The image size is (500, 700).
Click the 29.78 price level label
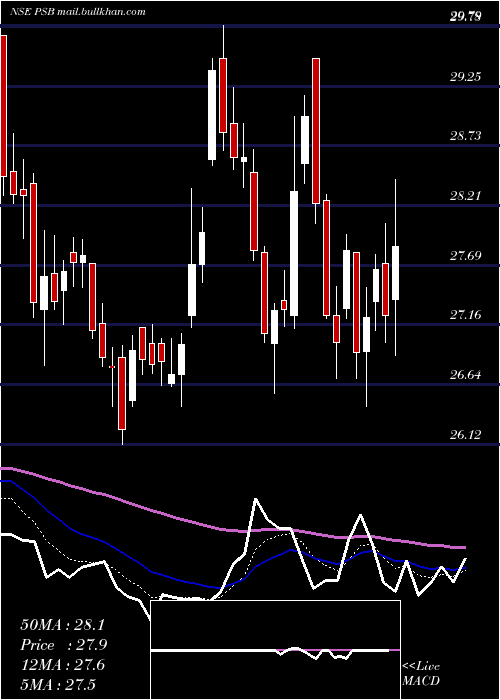coord(466,17)
